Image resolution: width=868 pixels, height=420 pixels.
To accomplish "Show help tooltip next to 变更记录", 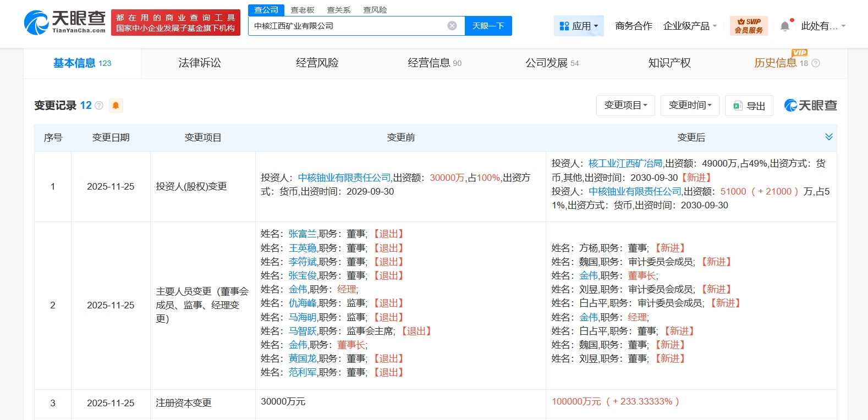I will click(99, 106).
